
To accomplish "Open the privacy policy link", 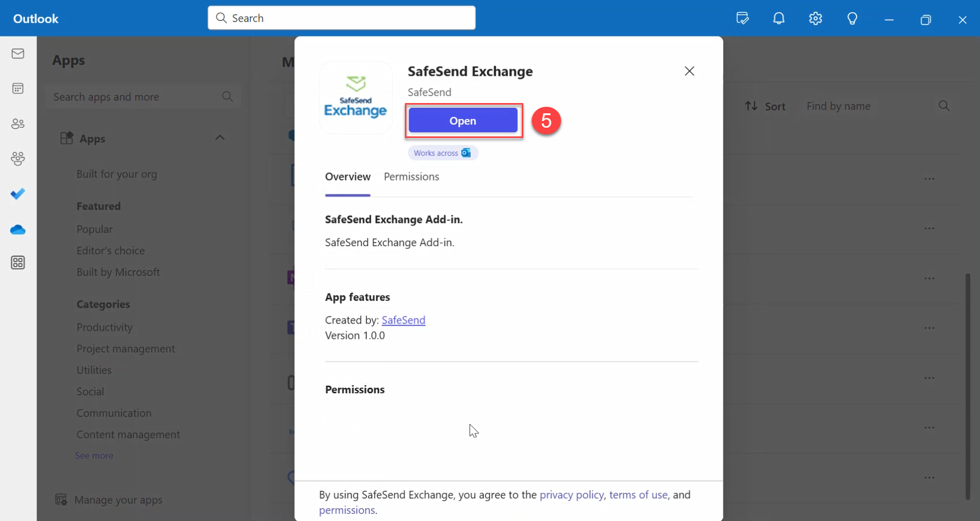I will 571,495.
